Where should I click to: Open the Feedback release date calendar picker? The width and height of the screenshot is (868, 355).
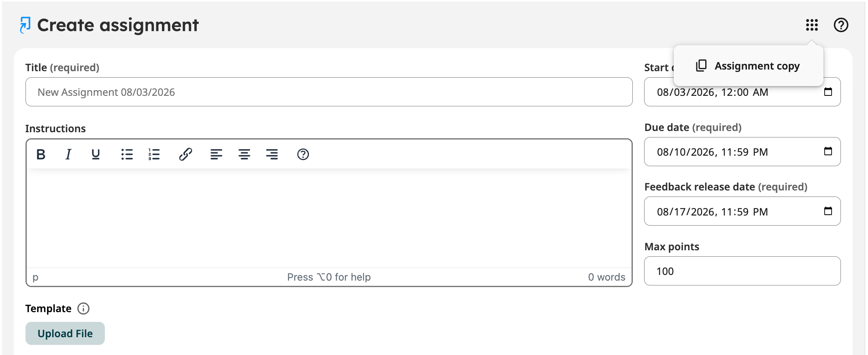click(x=828, y=211)
